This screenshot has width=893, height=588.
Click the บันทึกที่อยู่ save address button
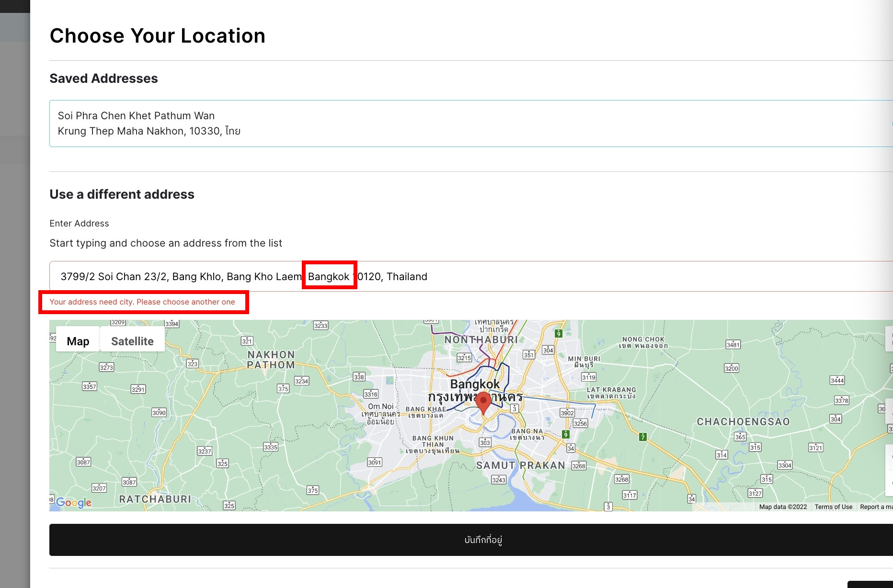tap(471, 540)
